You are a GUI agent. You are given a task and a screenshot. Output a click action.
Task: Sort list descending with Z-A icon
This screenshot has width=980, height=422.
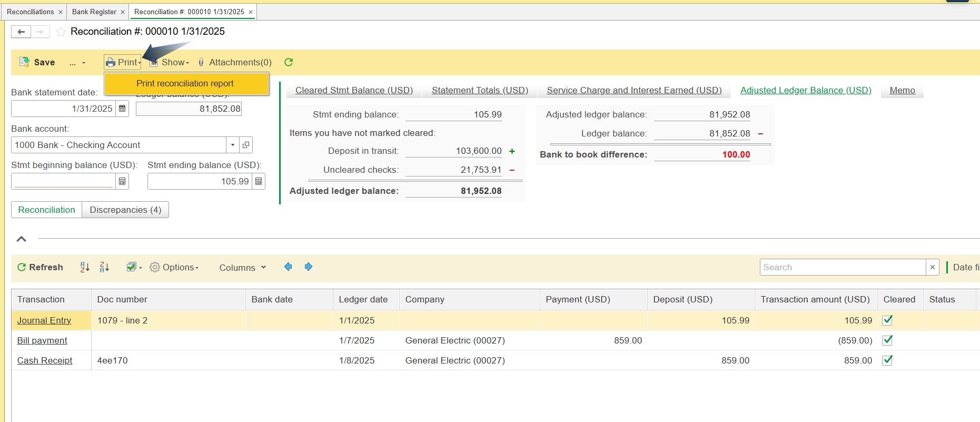(104, 267)
